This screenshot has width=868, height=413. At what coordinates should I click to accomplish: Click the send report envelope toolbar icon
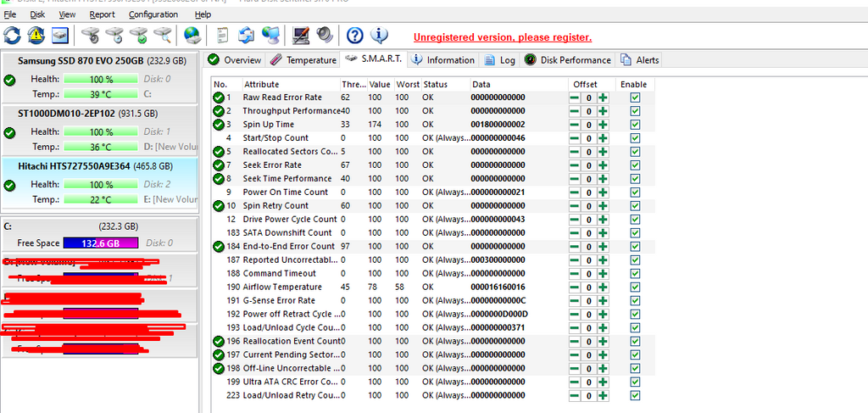click(246, 36)
